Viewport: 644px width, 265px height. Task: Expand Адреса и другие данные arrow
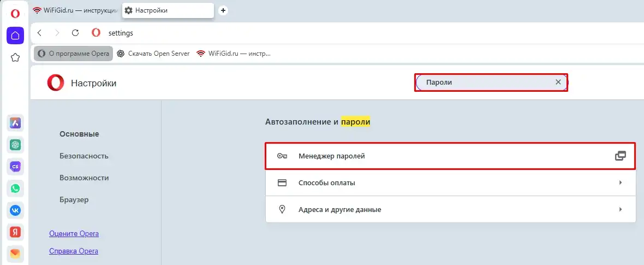point(621,209)
